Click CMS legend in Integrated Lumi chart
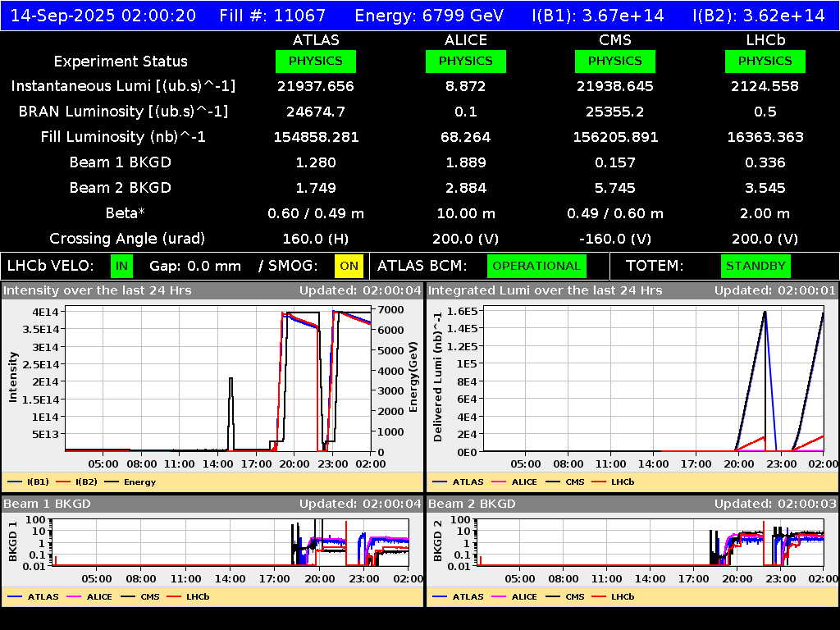Viewport: 840px width, 630px height. coord(565,482)
